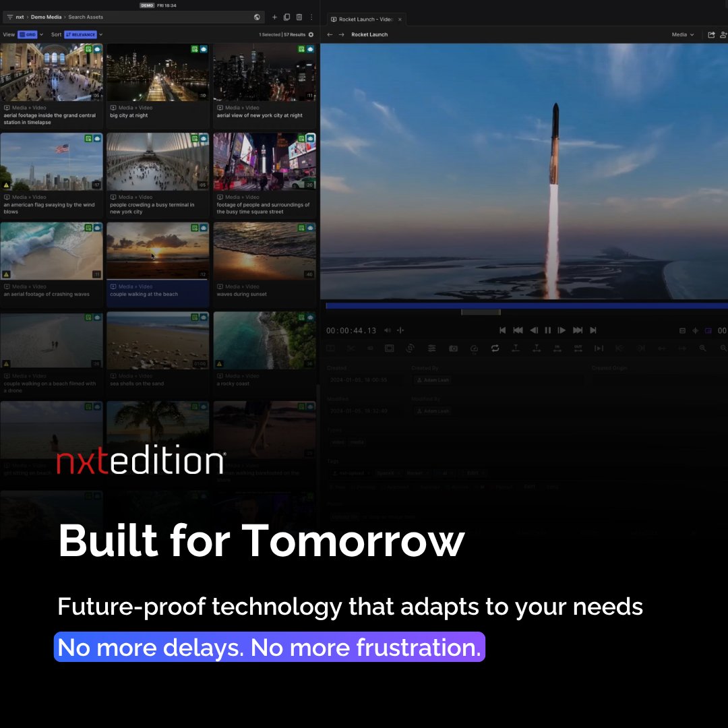This screenshot has width=728, height=728.
Task: Seek on the blue video timeline bar
Action: pyautogui.click(x=526, y=305)
